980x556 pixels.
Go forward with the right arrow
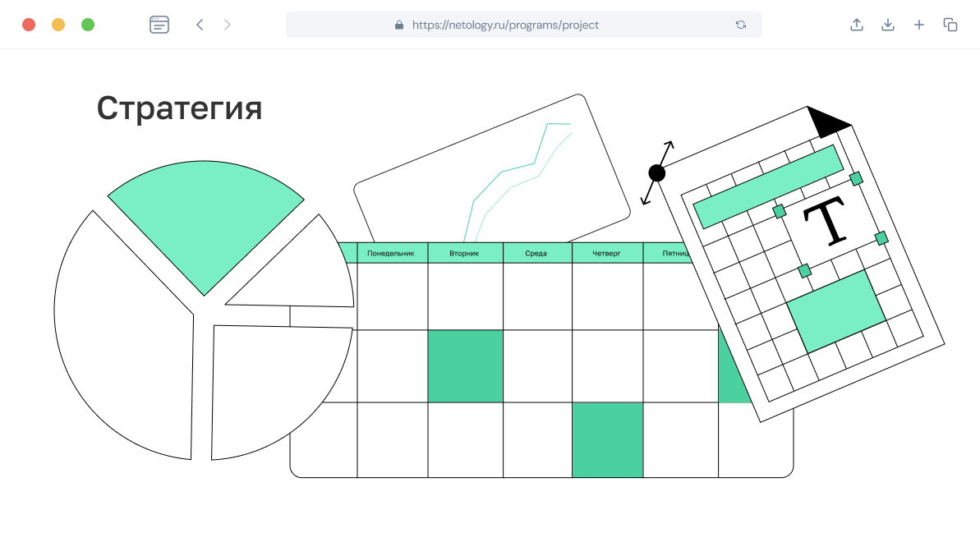pos(228,25)
